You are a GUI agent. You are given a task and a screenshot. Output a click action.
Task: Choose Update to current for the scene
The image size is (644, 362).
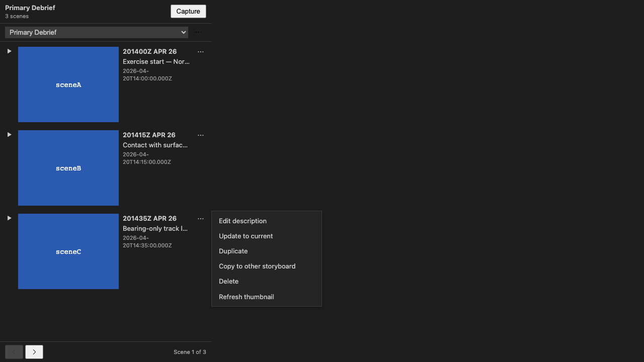tap(246, 236)
